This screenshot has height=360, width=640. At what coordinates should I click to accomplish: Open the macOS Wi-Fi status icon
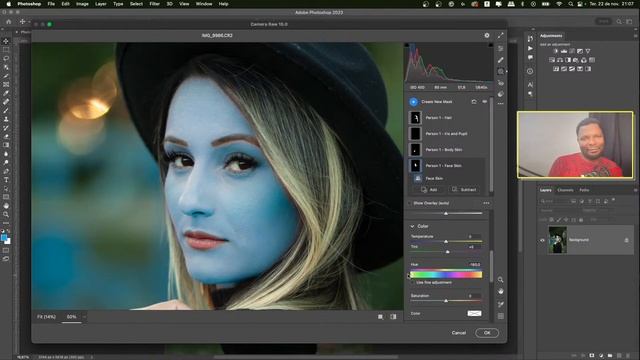pyautogui.click(x=559, y=4)
